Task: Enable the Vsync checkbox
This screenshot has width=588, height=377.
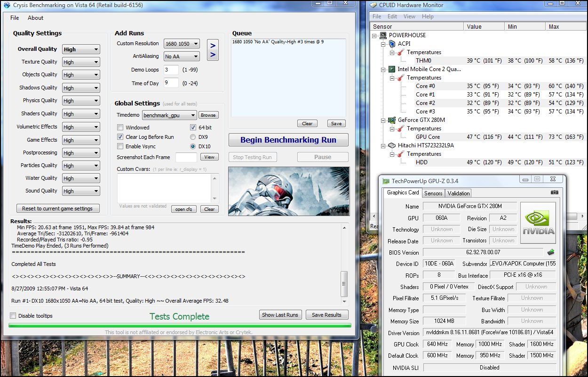Action: point(120,146)
